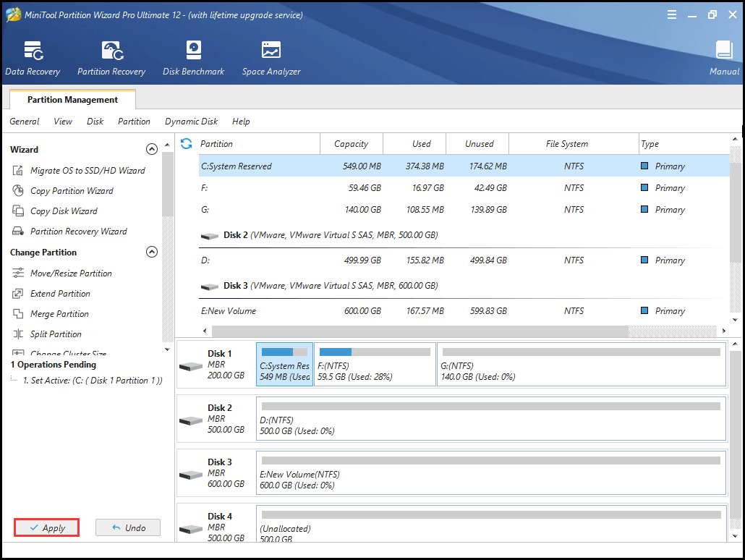Undo the Set Active operation
This screenshot has width=745, height=560.
click(x=127, y=527)
